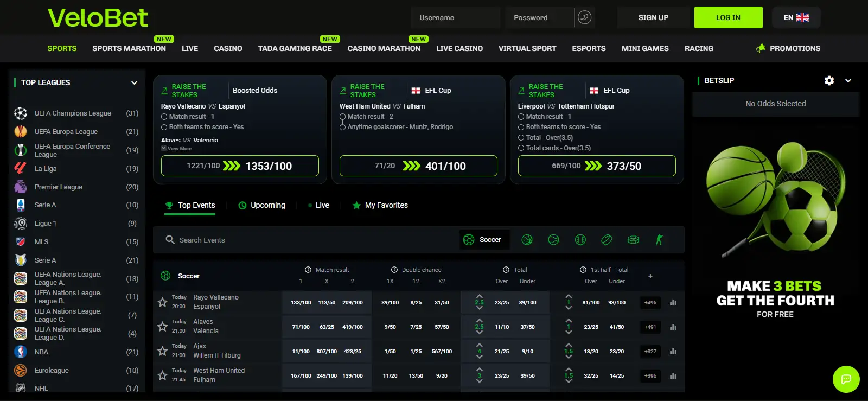Open statistics for West Ham United match
Viewport: 868px width, 401px height.
673,375
